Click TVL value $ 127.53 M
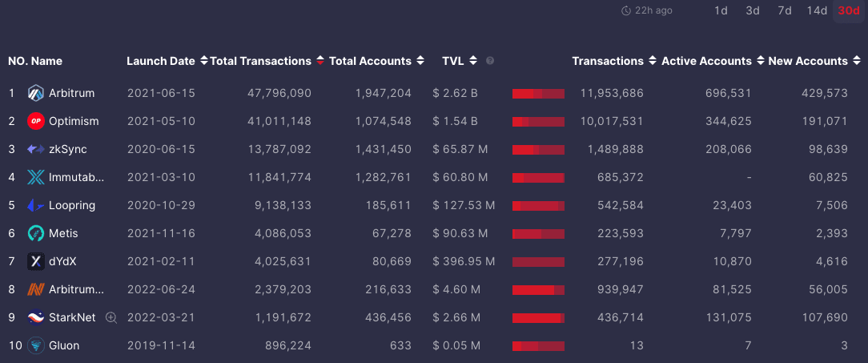 [x=464, y=206]
